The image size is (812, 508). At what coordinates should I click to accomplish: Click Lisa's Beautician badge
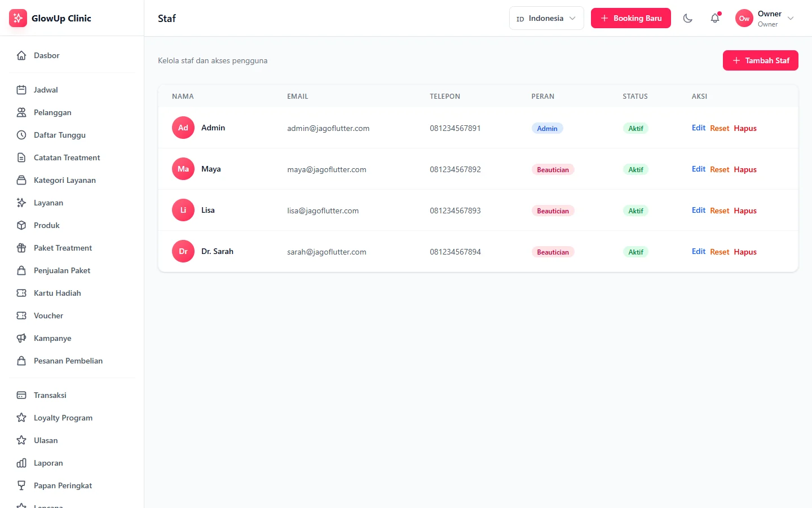click(553, 211)
